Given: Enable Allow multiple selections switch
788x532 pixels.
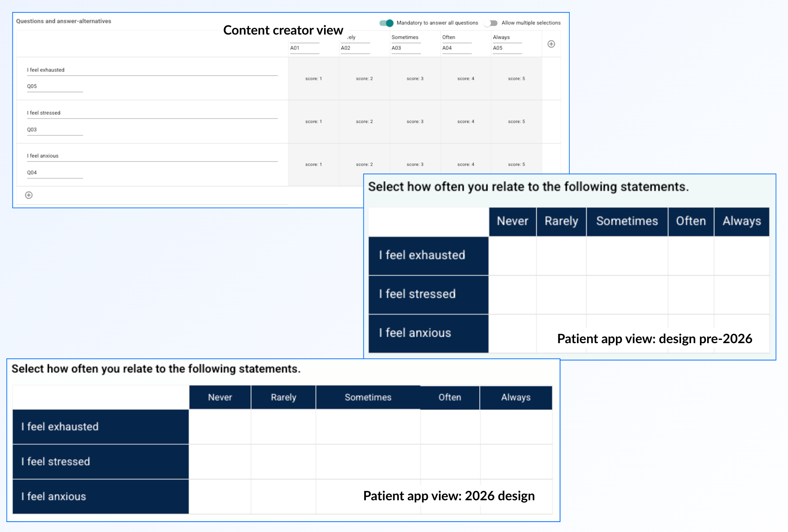Looking at the screenshot, I should pyautogui.click(x=491, y=23).
